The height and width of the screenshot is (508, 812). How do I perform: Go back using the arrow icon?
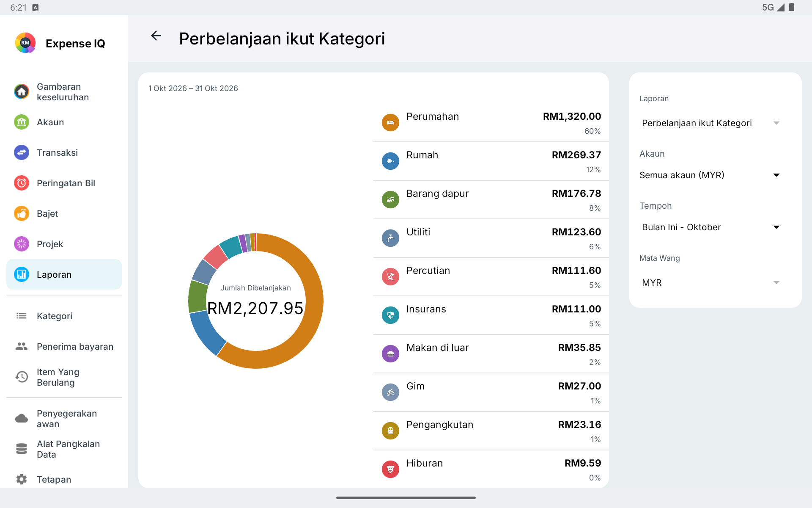[x=156, y=36]
